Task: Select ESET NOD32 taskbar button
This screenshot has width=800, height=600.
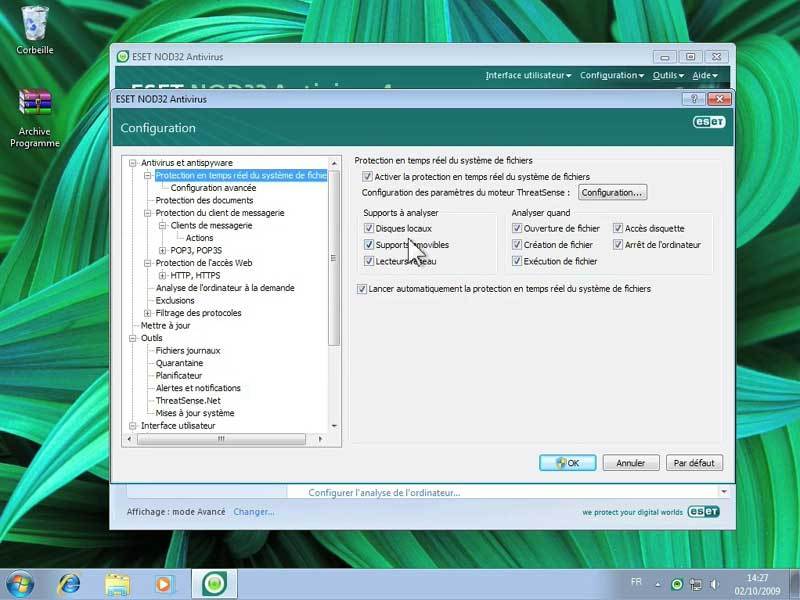Action: click(x=214, y=584)
